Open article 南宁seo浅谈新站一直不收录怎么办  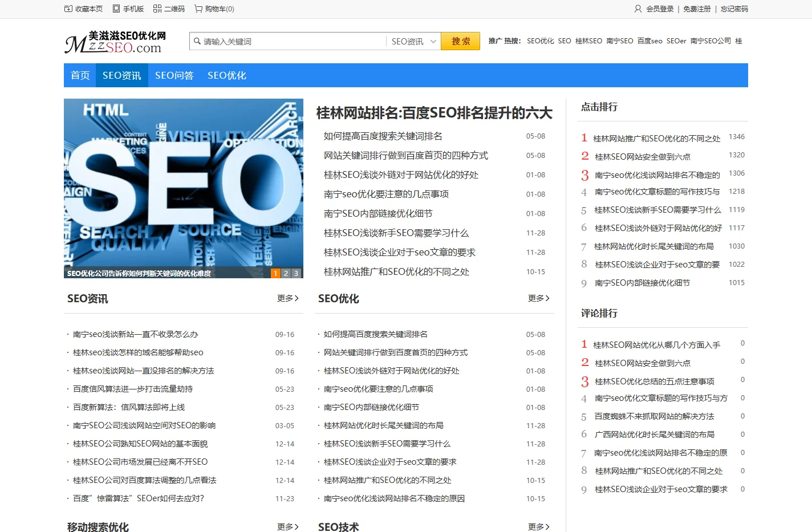(x=136, y=335)
